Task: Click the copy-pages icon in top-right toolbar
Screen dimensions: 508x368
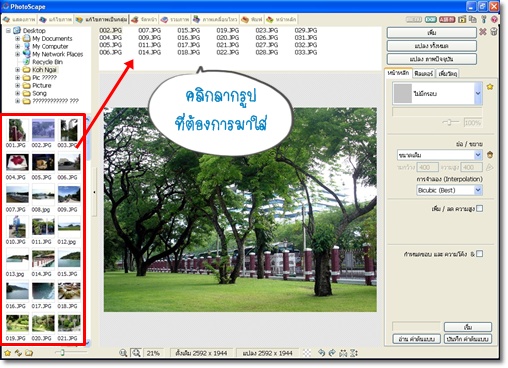Action: (x=473, y=20)
